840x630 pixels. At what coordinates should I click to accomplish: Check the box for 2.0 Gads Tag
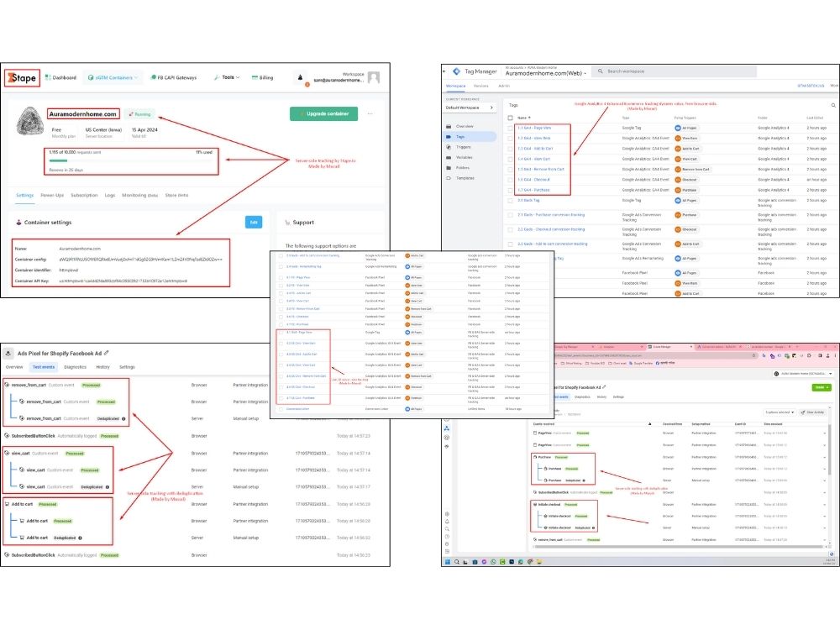pyautogui.click(x=510, y=201)
